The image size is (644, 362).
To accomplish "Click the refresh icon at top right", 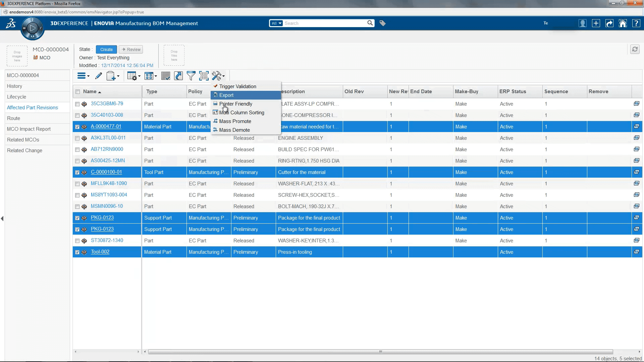I will click(x=635, y=49).
